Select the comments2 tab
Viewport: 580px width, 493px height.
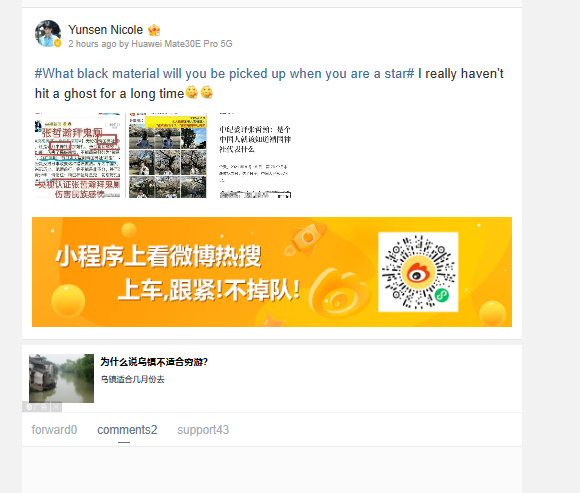click(127, 430)
